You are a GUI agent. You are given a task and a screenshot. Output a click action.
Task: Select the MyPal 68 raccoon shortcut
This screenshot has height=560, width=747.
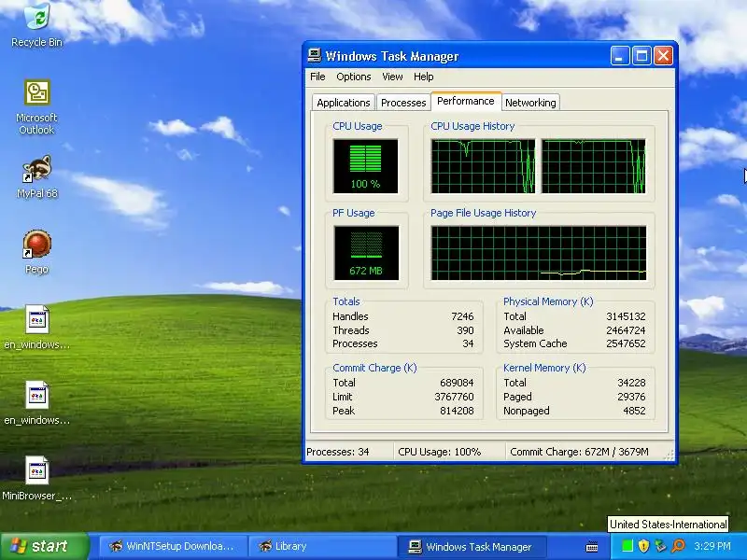tap(36, 176)
